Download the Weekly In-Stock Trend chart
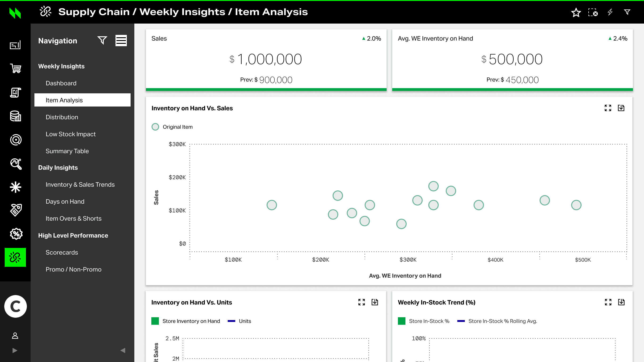Image resolution: width=644 pixels, height=362 pixels. coord(621,302)
